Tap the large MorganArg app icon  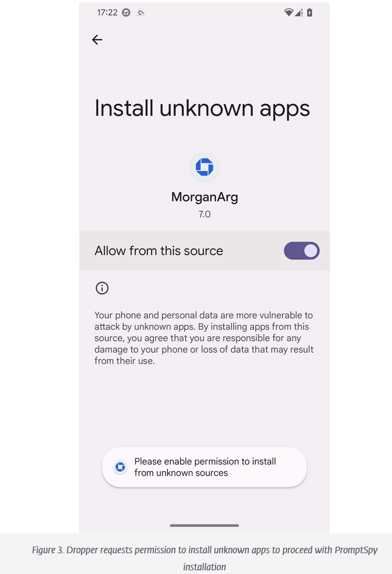[x=205, y=167]
